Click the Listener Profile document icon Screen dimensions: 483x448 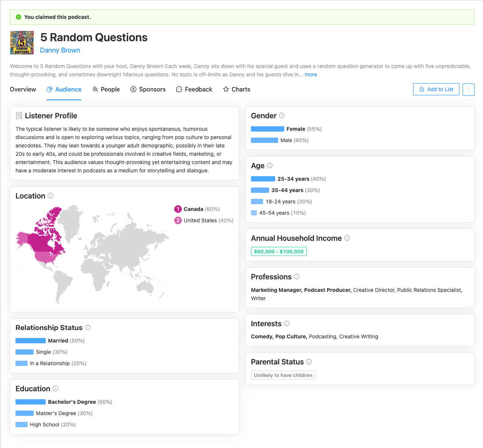[x=19, y=116]
